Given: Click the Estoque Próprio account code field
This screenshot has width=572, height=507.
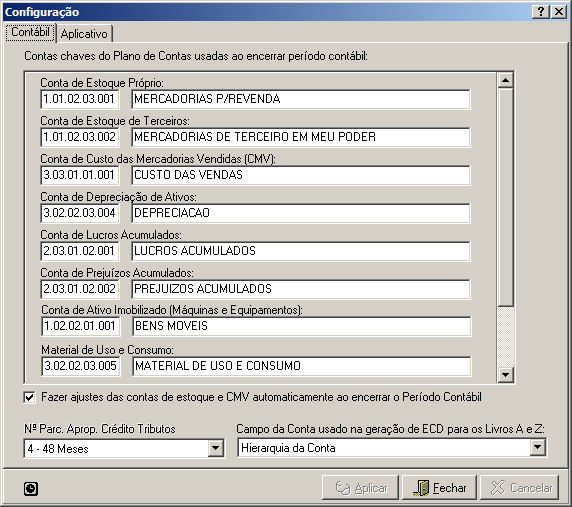Looking at the screenshot, I should 80,99.
